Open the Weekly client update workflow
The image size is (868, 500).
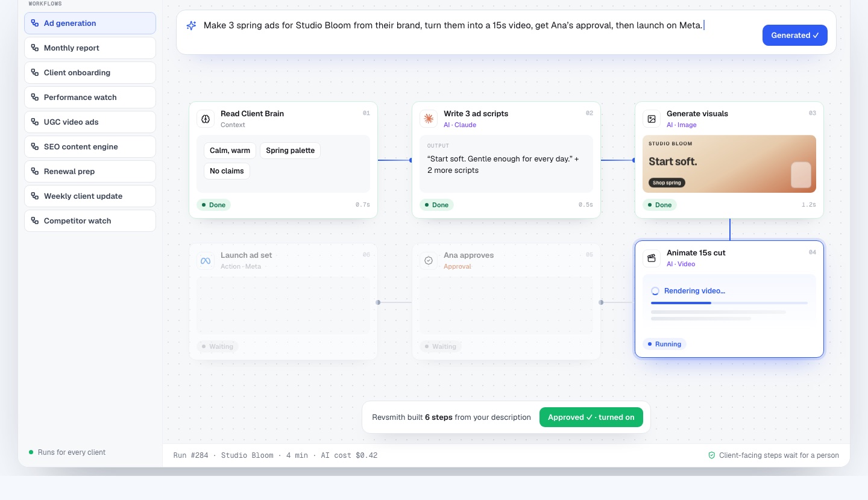click(90, 196)
